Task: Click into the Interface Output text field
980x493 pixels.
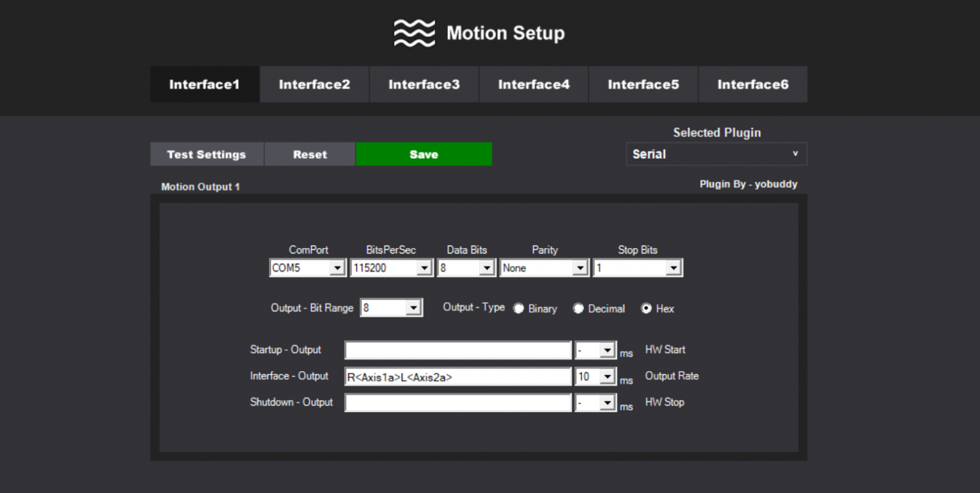Action: click(458, 377)
